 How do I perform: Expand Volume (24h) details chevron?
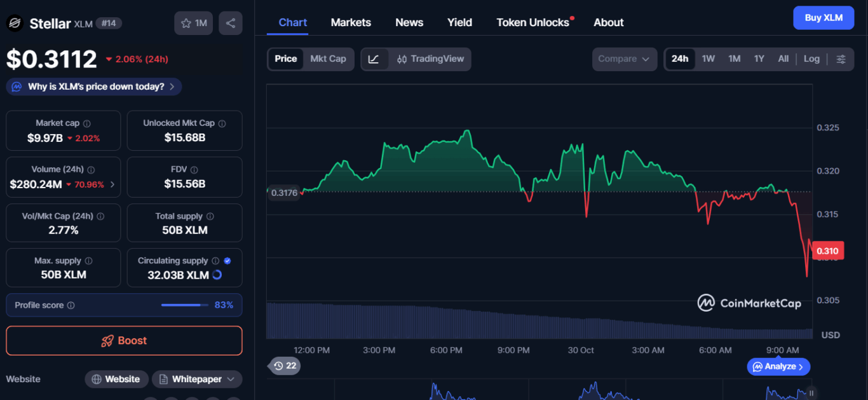(112, 185)
